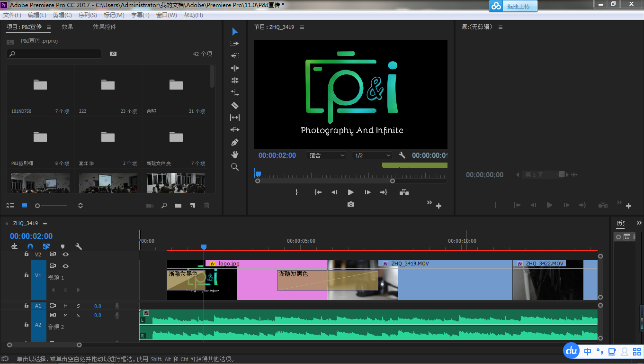
Task: Play the program monitor sequence
Action: pyautogui.click(x=351, y=192)
